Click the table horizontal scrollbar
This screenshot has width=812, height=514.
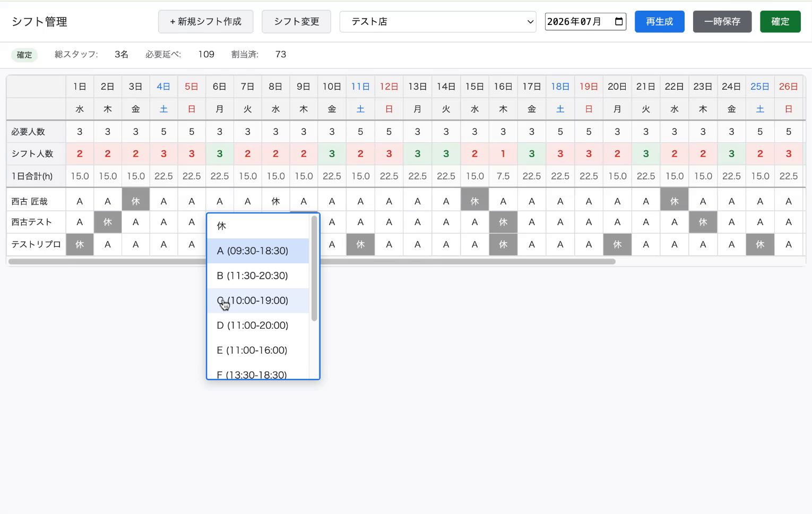tap(312, 261)
